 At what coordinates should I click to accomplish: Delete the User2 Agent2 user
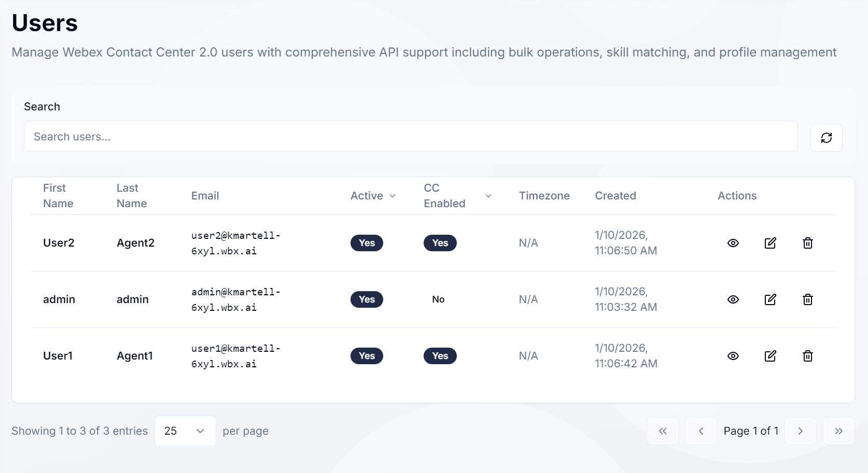pyautogui.click(x=807, y=243)
